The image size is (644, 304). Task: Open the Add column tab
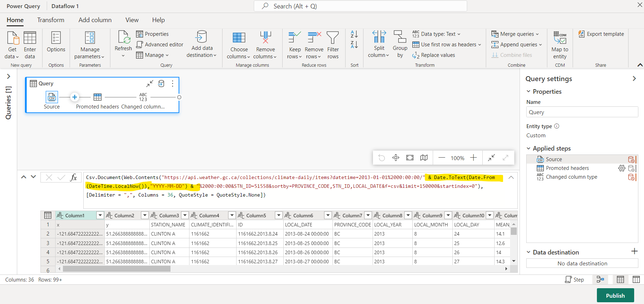point(95,20)
